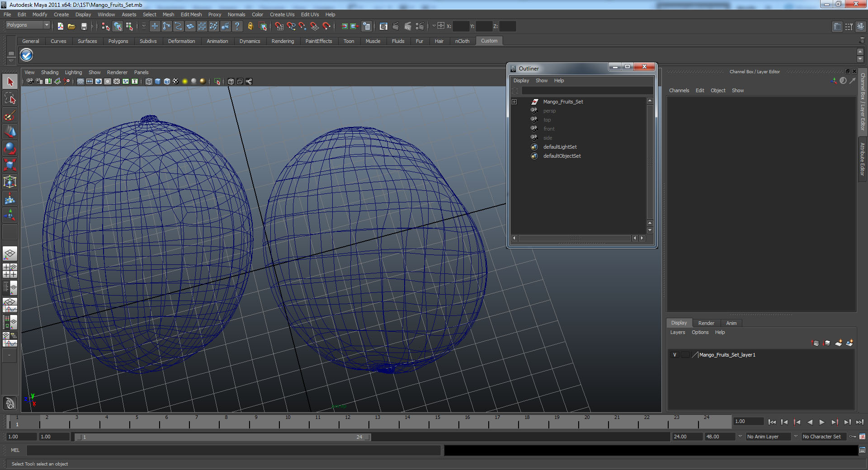This screenshot has width=868, height=470.
Task: Toggle viewport grid display icon
Action: [80, 81]
